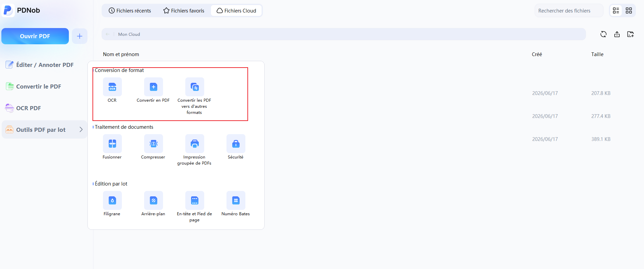This screenshot has width=644, height=269.
Task: Switch to Fichiers récents tab
Action: 130,11
